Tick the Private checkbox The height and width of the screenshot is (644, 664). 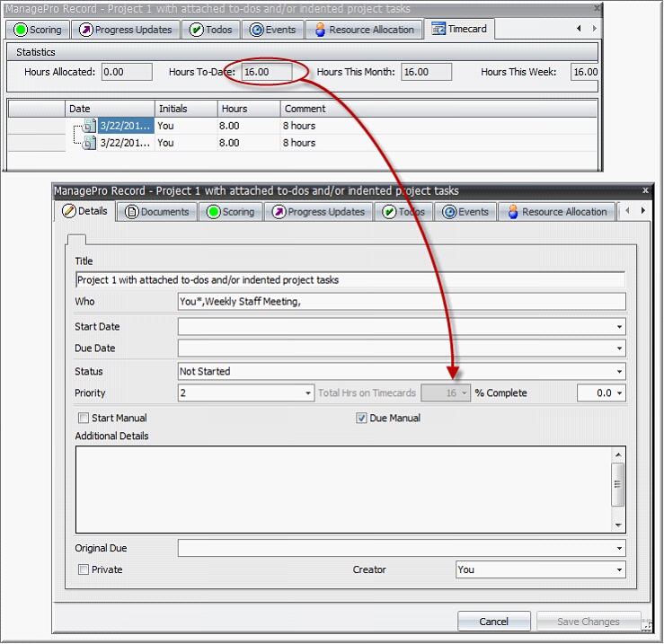coord(84,569)
